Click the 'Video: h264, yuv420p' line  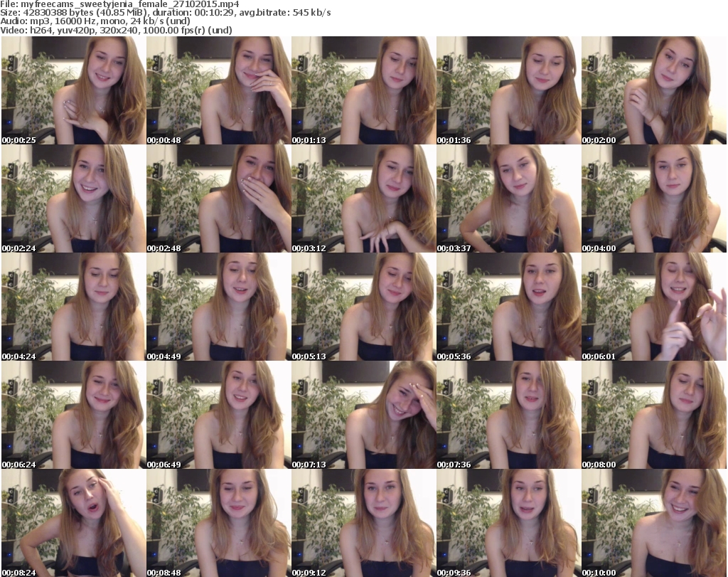pyautogui.click(x=116, y=30)
